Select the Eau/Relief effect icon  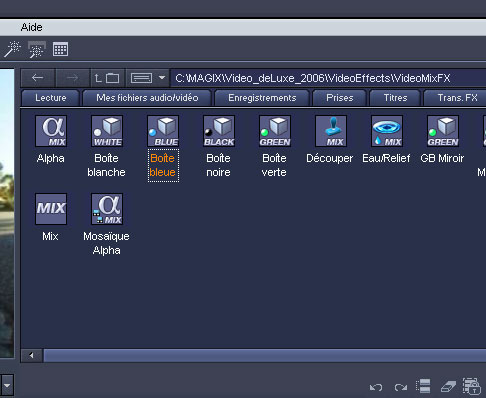[x=387, y=131]
